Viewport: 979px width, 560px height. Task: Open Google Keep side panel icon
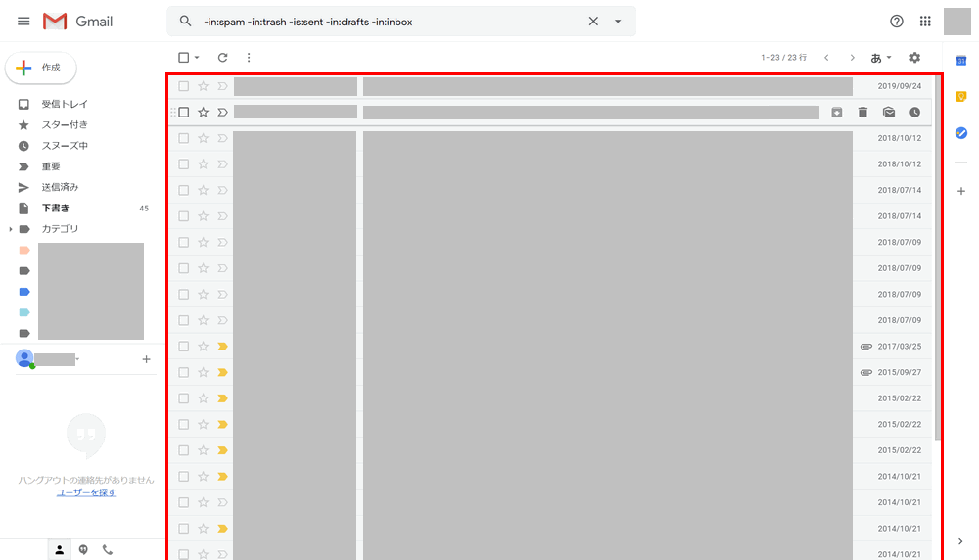click(x=961, y=97)
